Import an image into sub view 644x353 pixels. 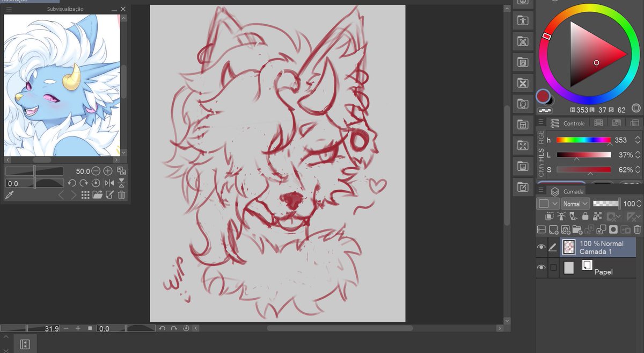click(98, 195)
